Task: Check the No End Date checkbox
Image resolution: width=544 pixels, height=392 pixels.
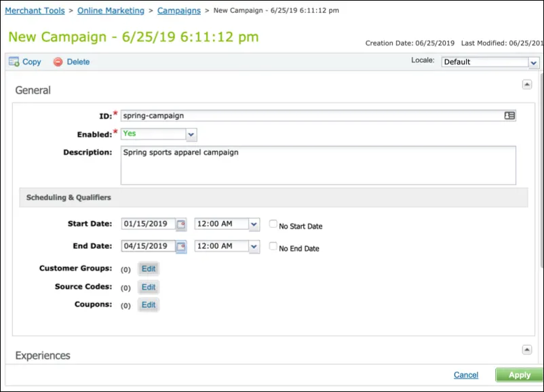Action: (x=273, y=246)
